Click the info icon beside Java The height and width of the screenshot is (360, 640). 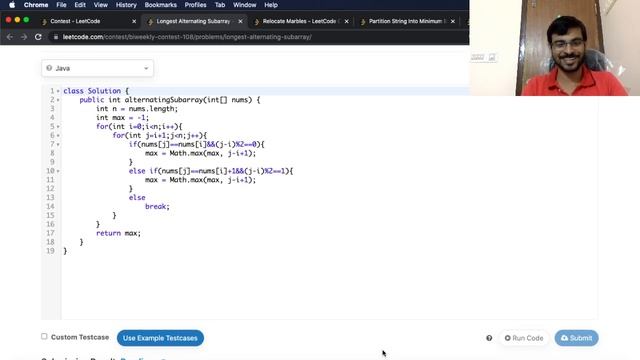point(49,68)
